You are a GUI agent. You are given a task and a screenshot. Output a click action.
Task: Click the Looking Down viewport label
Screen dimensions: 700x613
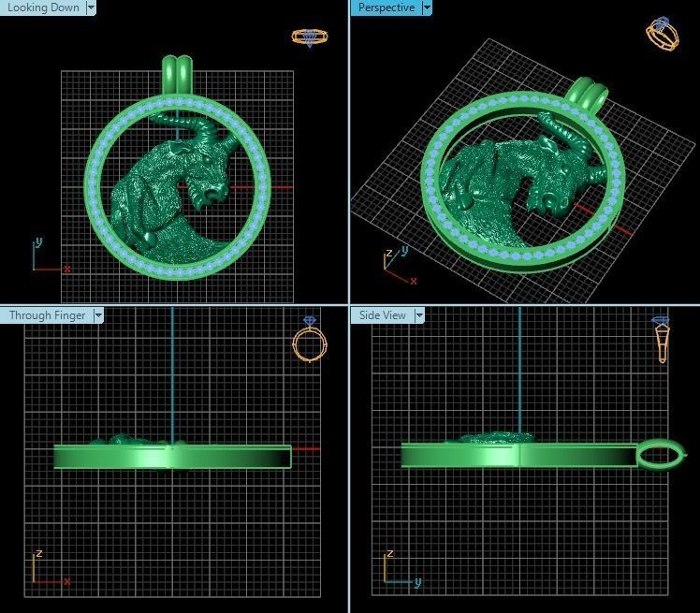click(x=43, y=7)
